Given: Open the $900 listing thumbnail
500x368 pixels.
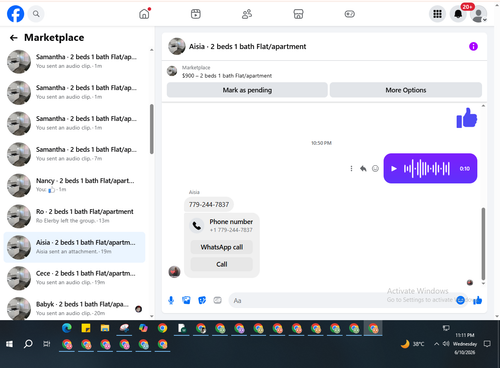Looking at the screenshot, I should [x=172, y=71].
